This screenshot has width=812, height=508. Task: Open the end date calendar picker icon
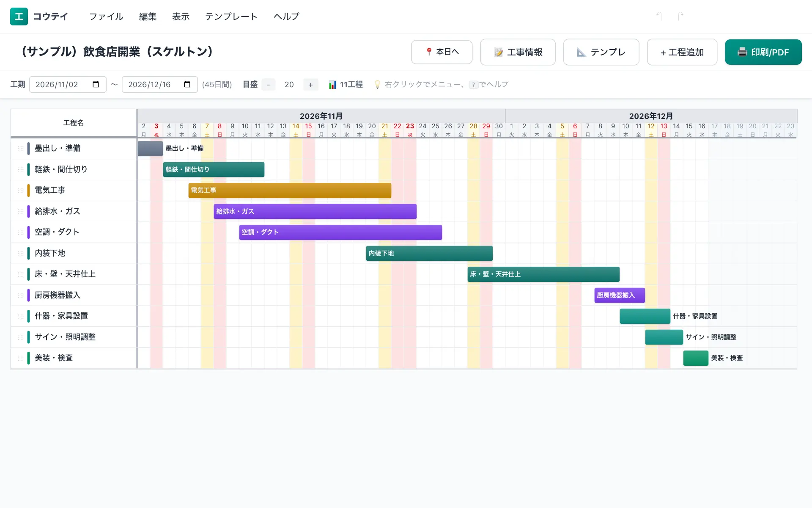pos(187,84)
